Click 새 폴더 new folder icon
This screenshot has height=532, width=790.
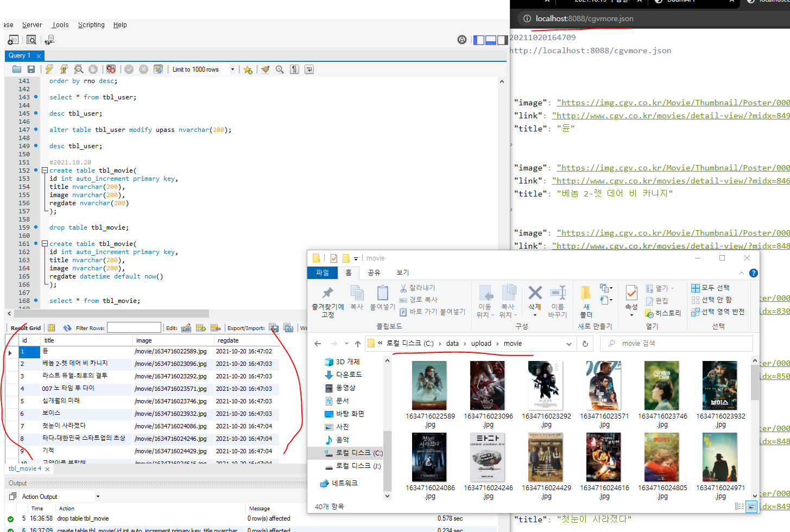point(586,301)
